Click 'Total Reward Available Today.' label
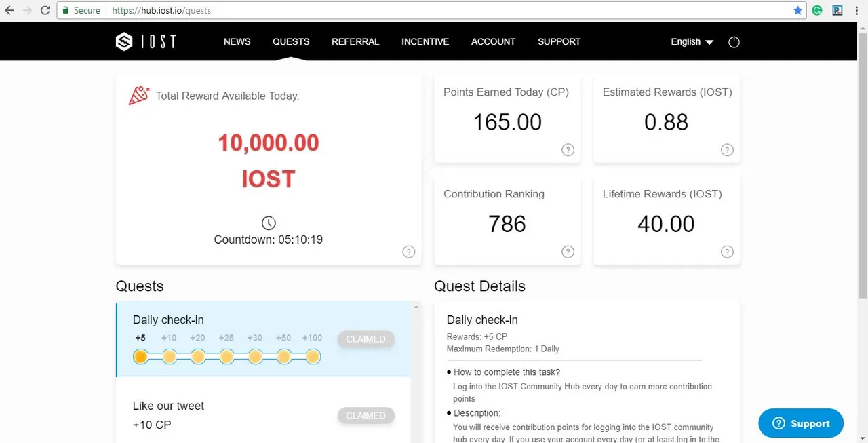868x443 pixels. pos(227,96)
